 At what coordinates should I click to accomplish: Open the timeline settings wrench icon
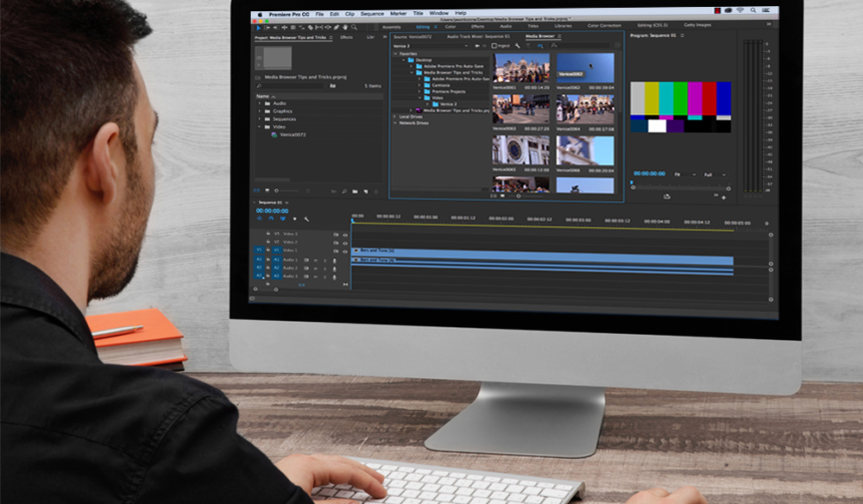306,220
